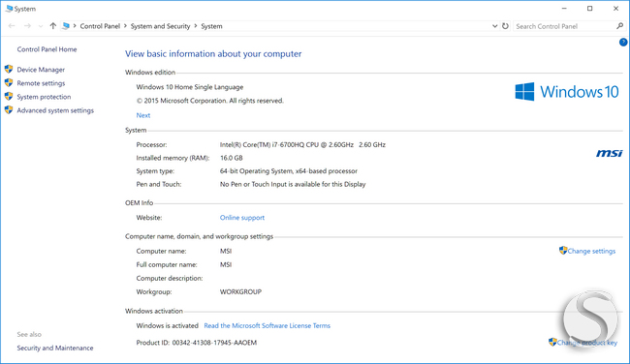
Task: Refresh the address bar view
Action: coord(505,26)
